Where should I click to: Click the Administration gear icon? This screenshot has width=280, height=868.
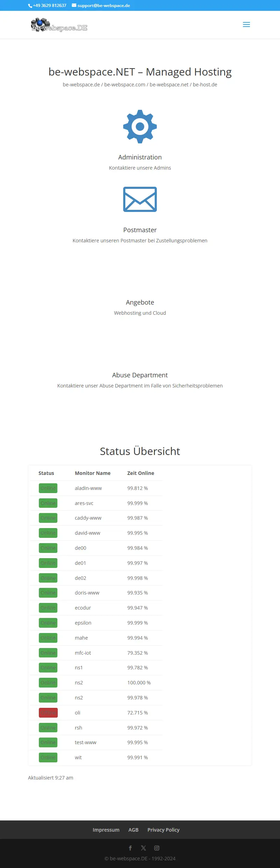140,127
